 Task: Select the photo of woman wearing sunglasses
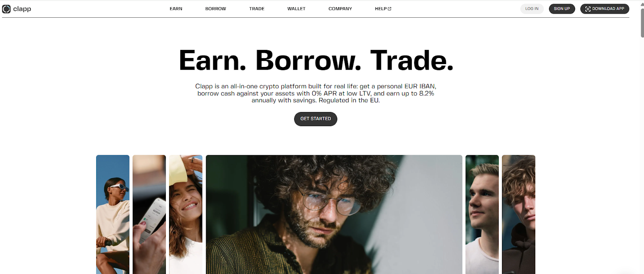pyautogui.click(x=113, y=214)
